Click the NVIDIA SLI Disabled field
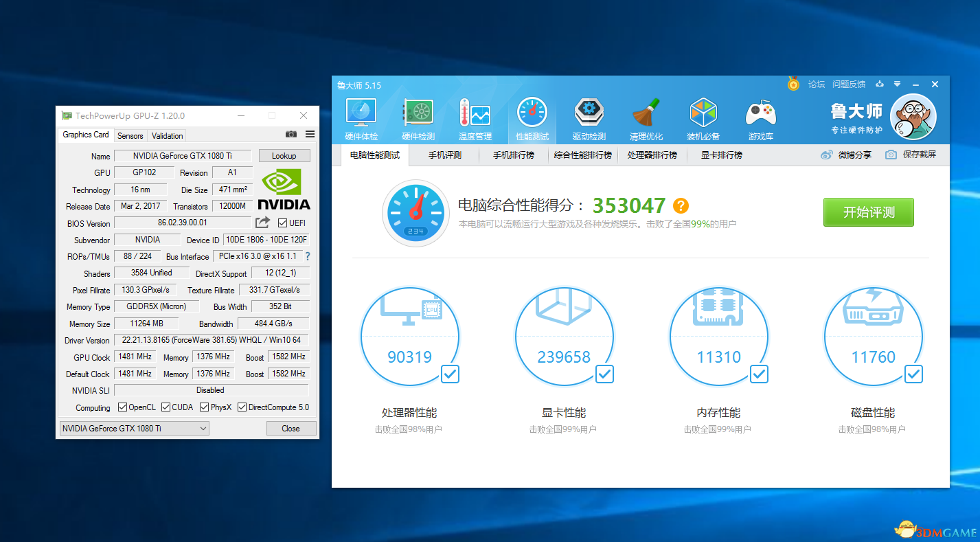Viewport: 980px width, 542px height. pos(212,390)
